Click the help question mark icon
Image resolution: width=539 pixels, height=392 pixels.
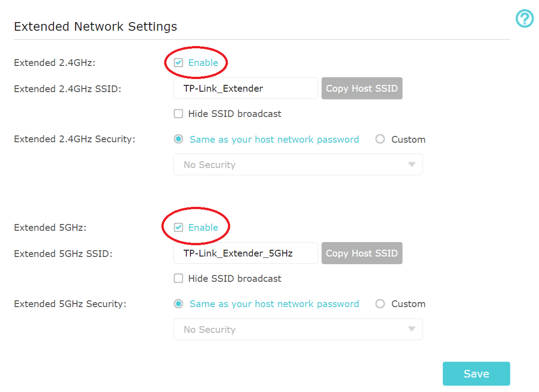(x=525, y=19)
